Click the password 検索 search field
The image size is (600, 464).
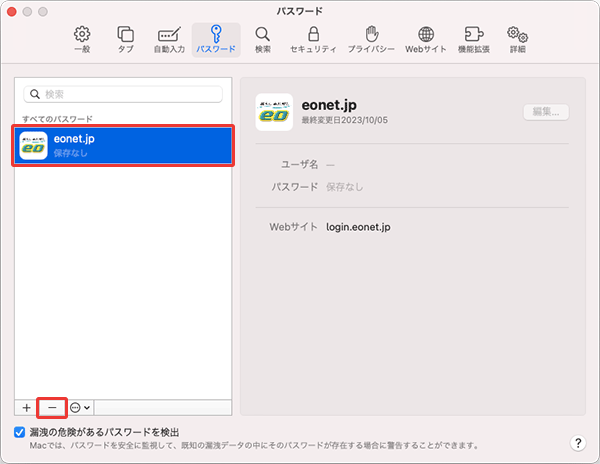[x=122, y=94]
